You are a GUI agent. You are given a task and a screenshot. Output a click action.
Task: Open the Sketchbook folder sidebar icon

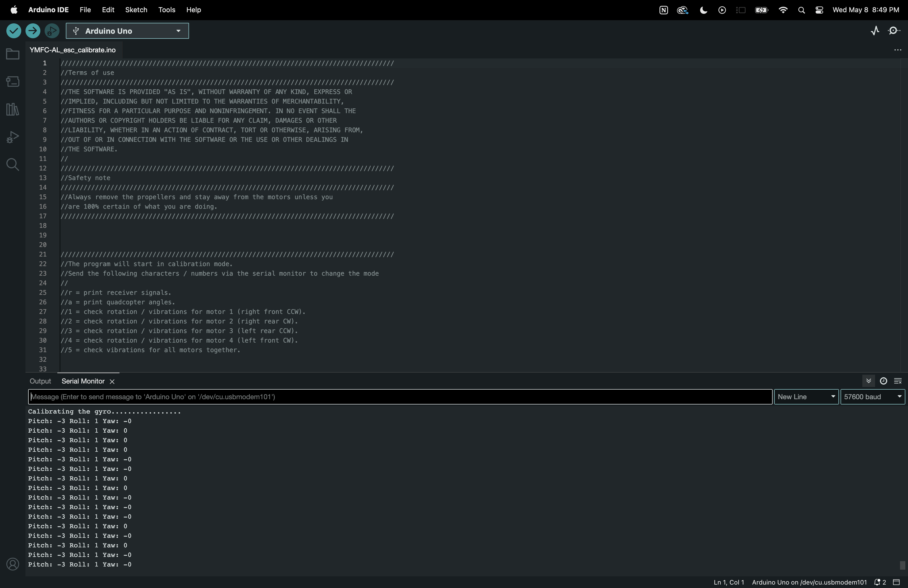[x=12, y=54]
